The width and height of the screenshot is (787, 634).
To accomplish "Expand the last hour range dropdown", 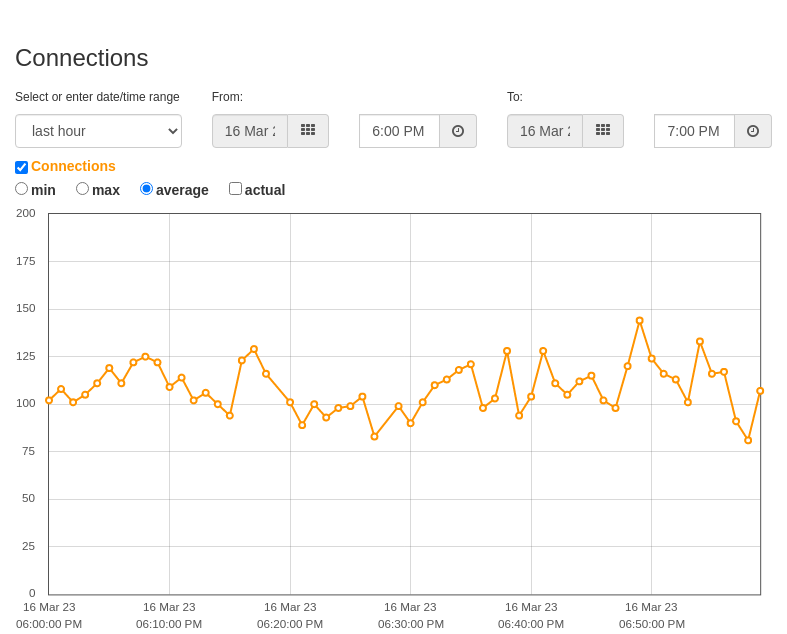I will (98, 131).
